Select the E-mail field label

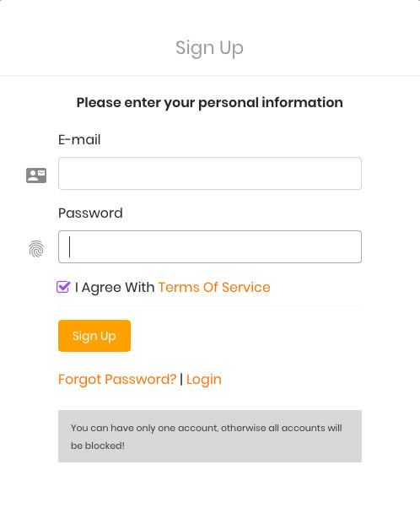pyautogui.click(x=79, y=139)
